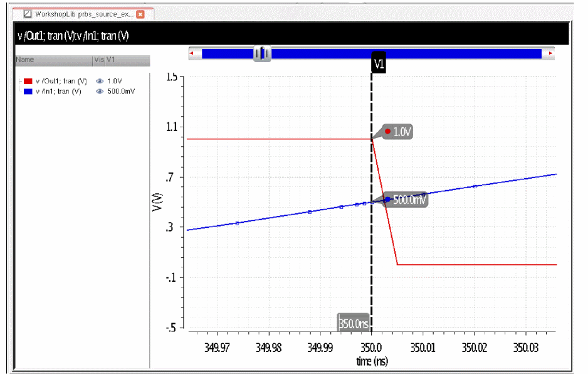Click the 500.0mV value in legend
The width and height of the screenshot is (588, 374).
[121, 91]
